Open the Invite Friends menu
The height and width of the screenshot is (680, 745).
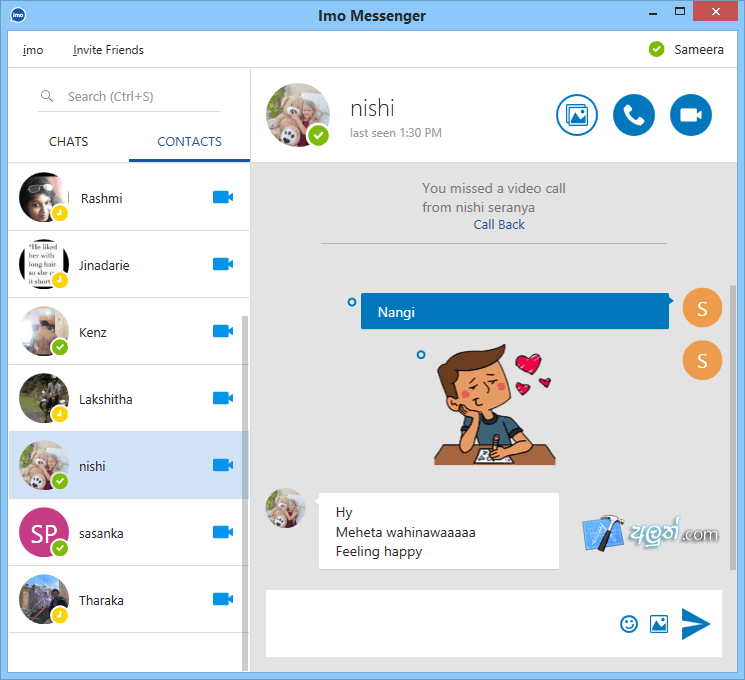pos(108,50)
